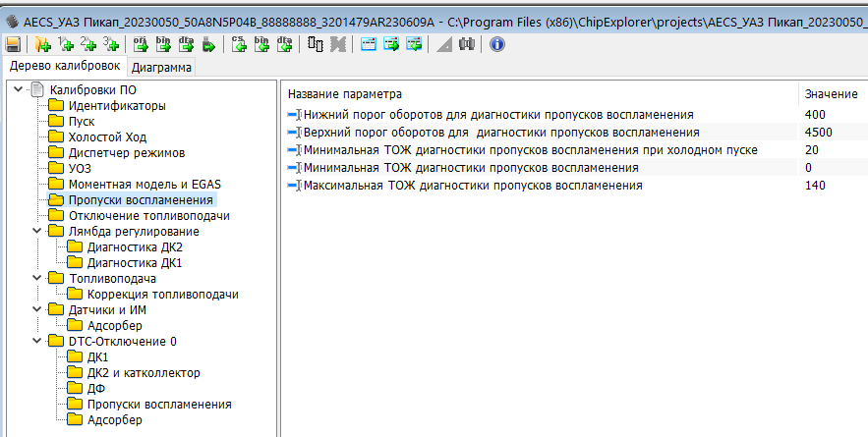This screenshot has height=437, width=868.
Task: Click the blue info icon in toolbar
Action: pos(496,44)
